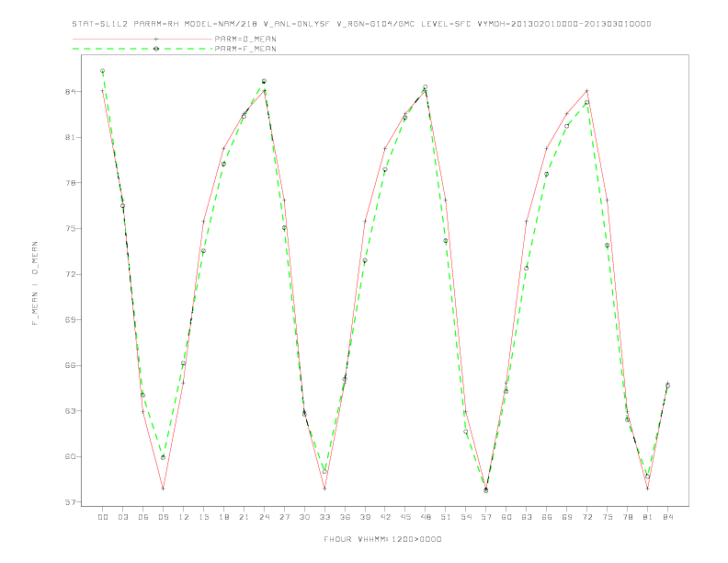Click the O_MEAN plus marker at hour 33 minimum
Viewport: 728px width, 563px height.
324,488
